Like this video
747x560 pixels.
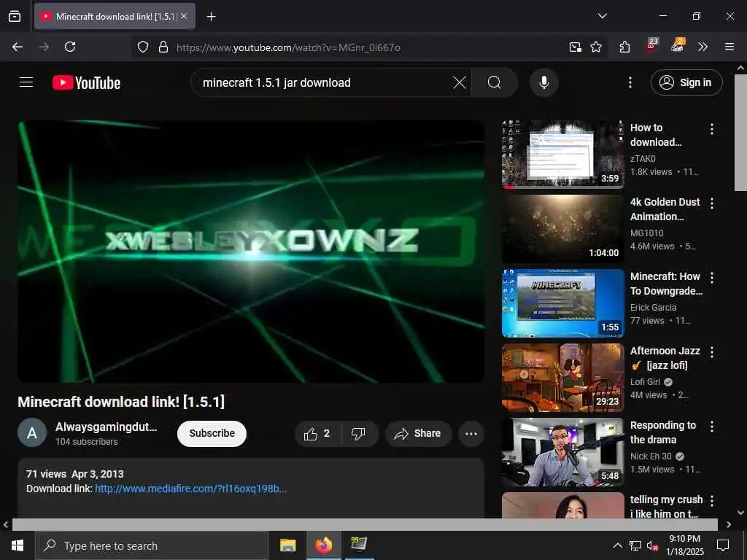[318, 433]
